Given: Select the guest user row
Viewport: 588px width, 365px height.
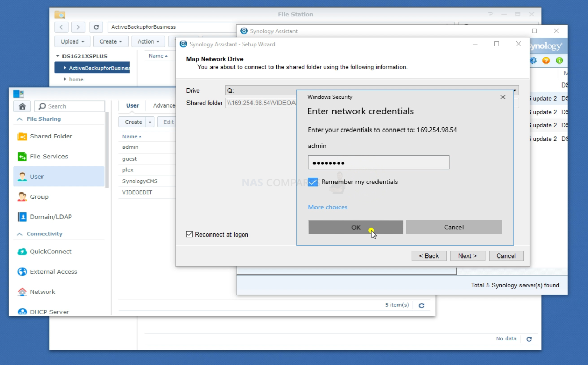Looking at the screenshot, I should pyautogui.click(x=147, y=159).
